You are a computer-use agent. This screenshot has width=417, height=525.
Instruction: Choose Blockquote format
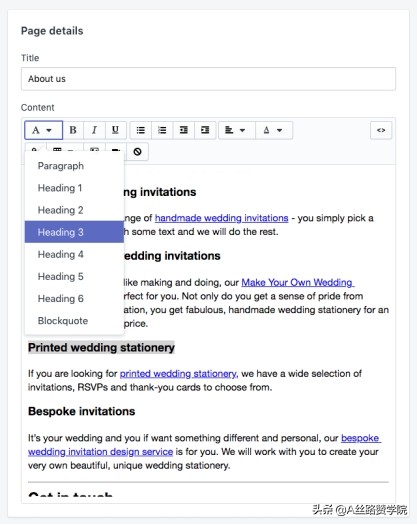click(x=74, y=320)
